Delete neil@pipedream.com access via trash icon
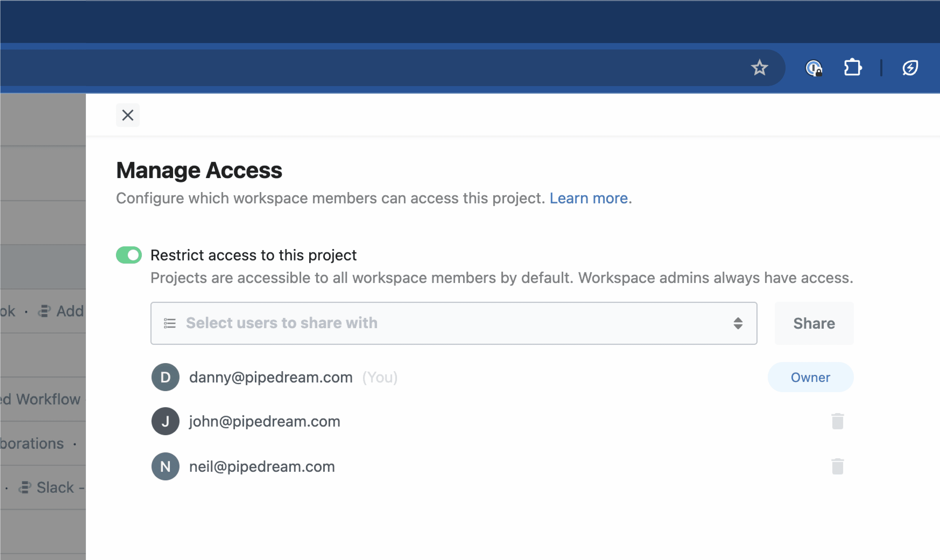This screenshot has width=940, height=560. 837,466
